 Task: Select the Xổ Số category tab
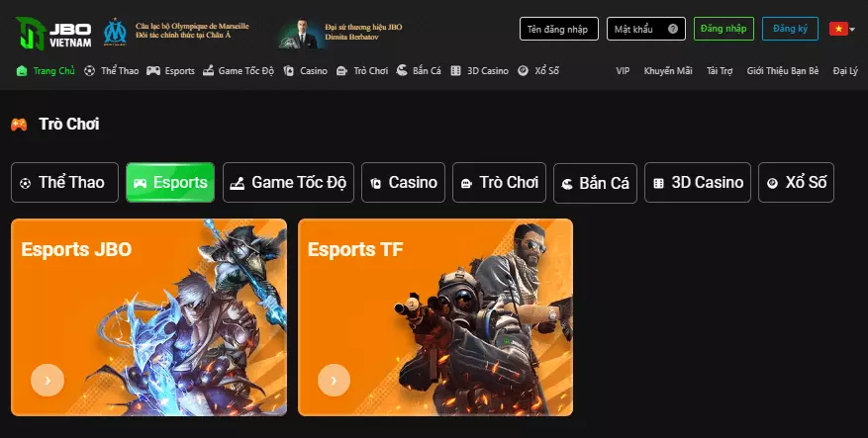[x=796, y=183]
